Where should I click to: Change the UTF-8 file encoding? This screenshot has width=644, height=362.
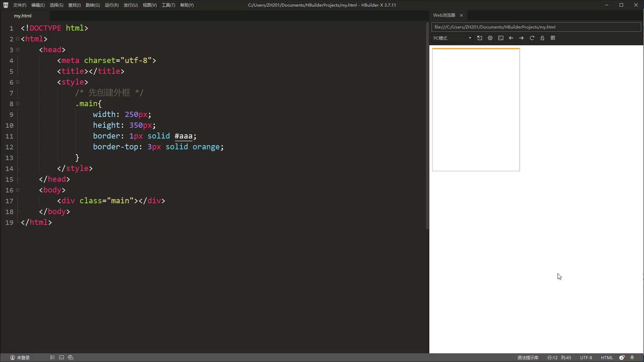click(586, 357)
